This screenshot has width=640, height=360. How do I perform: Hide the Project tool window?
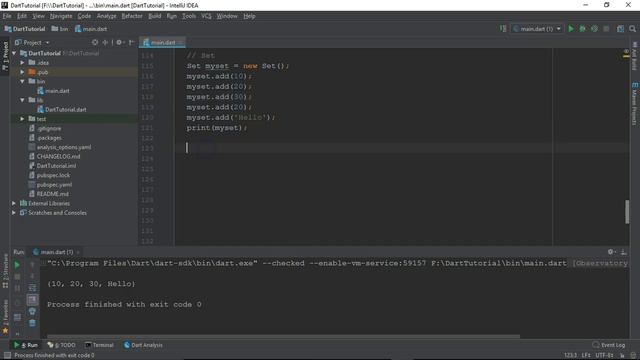pos(131,42)
